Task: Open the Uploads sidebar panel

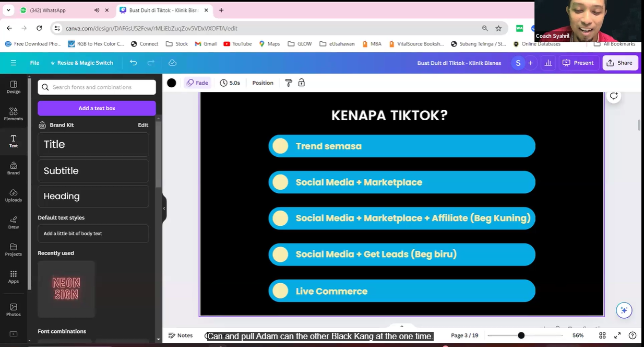Action: (x=14, y=195)
